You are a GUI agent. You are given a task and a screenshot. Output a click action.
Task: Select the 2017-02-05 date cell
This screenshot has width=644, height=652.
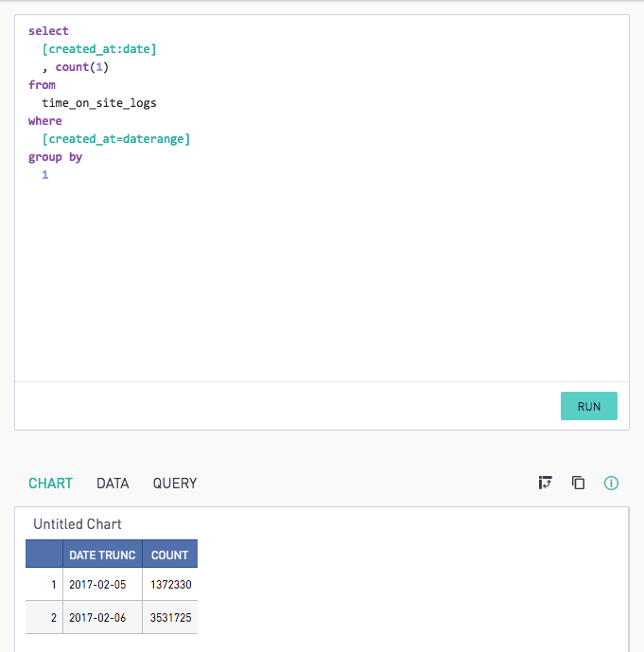click(103, 584)
